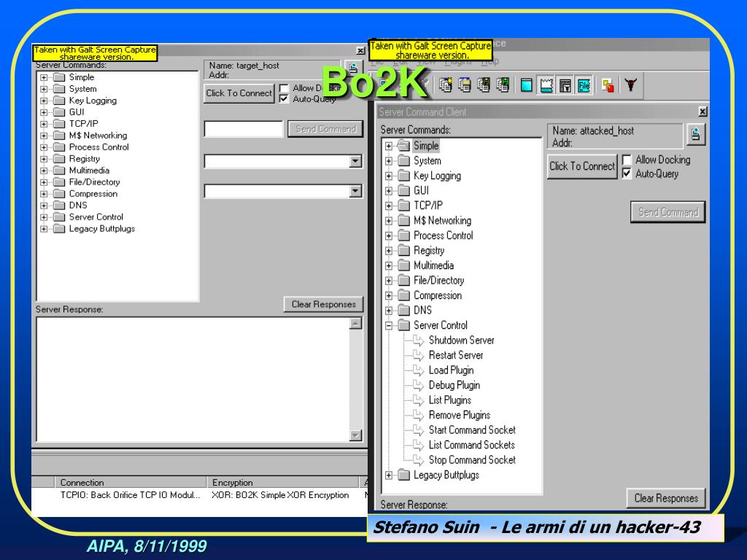The height and width of the screenshot is (560, 747).
Task: Open the first dropdown below Send Command
Action: click(x=355, y=161)
